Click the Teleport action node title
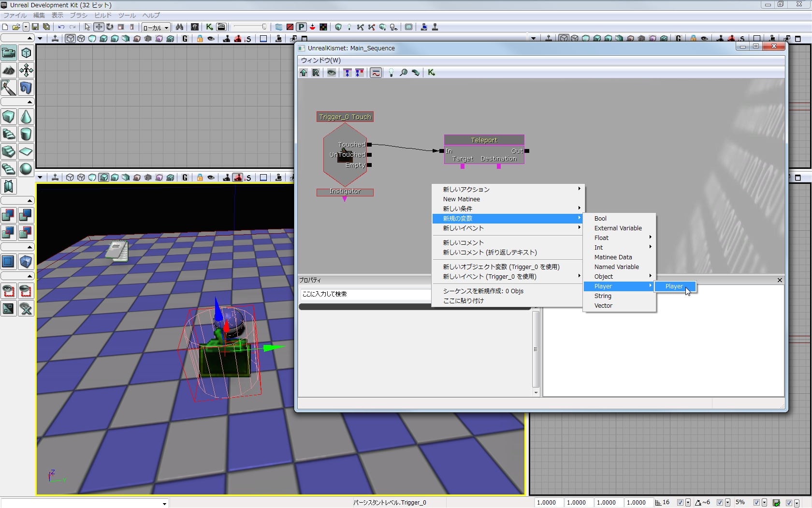Image resolution: width=812 pixels, height=508 pixels. [x=484, y=140]
